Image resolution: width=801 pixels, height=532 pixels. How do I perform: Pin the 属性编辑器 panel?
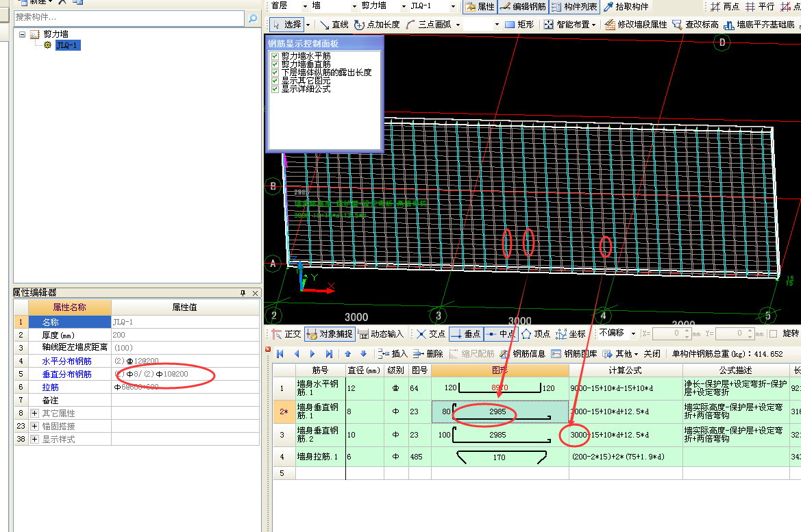(243, 293)
